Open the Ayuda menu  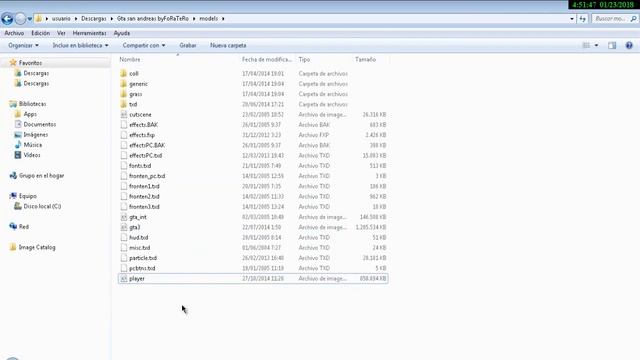coord(122,33)
